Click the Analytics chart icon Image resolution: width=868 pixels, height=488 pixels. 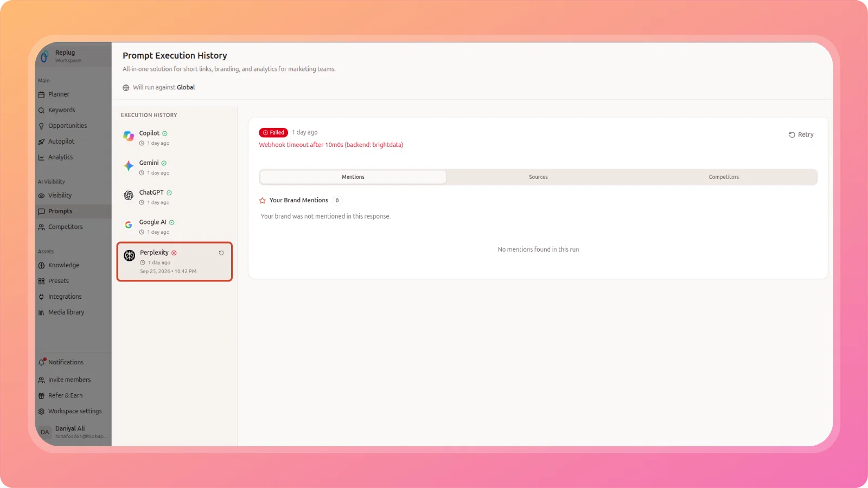[x=41, y=157]
